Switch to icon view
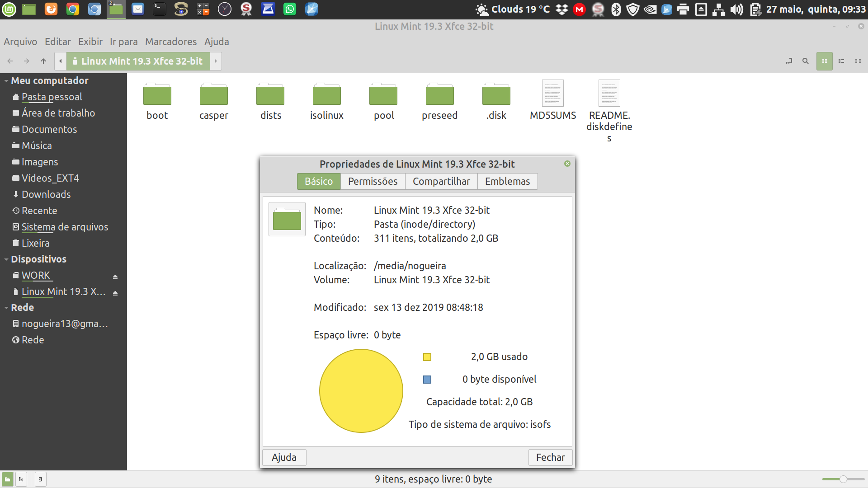868x488 pixels. coord(825,61)
